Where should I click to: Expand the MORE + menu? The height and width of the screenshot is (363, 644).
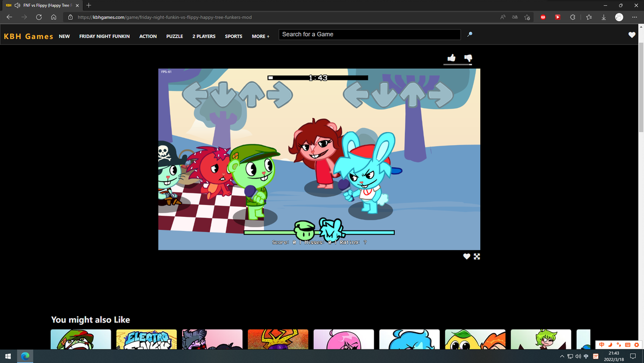[x=260, y=36]
